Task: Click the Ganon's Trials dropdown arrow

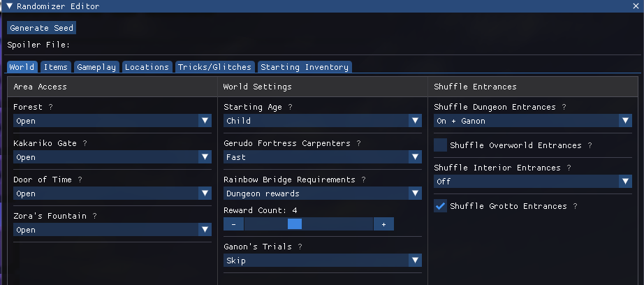Action: point(415,261)
